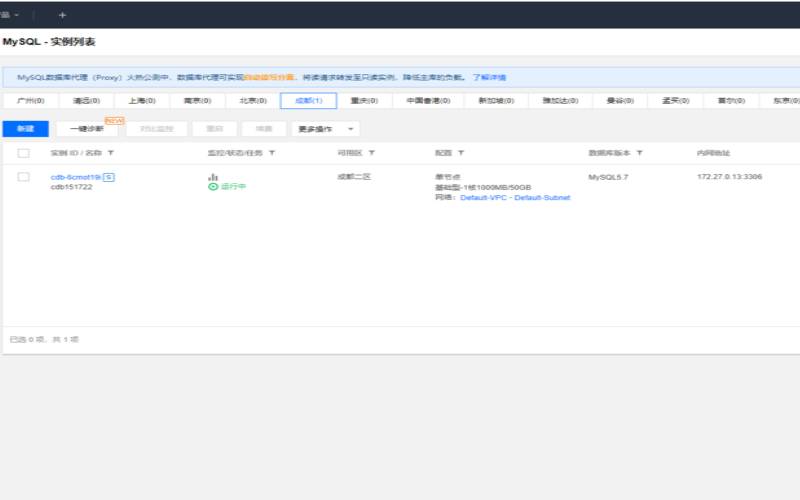The image size is (800, 500).
Task: Click the 重启 restart button
Action: [215, 129]
